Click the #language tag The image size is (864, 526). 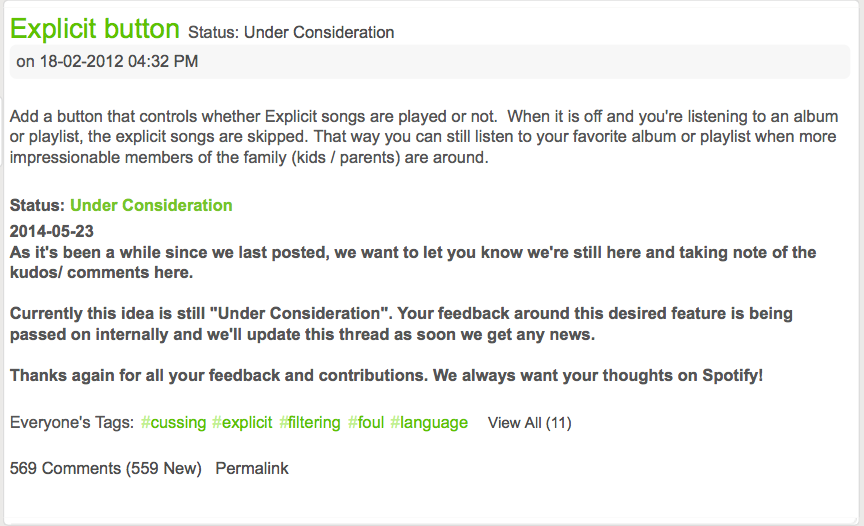coord(429,423)
